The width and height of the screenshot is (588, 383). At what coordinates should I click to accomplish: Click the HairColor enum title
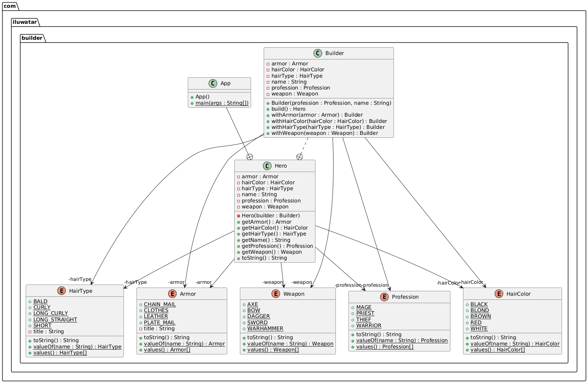click(518, 293)
